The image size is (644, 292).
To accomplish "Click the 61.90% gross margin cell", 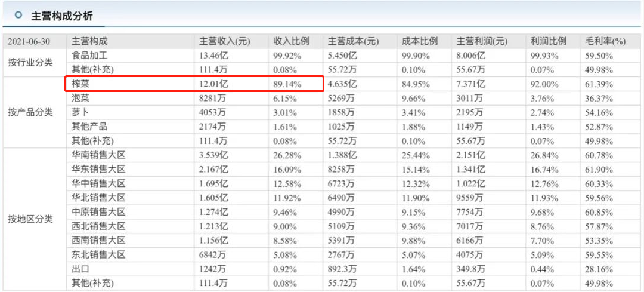I will pyautogui.click(x=599, y=170).
